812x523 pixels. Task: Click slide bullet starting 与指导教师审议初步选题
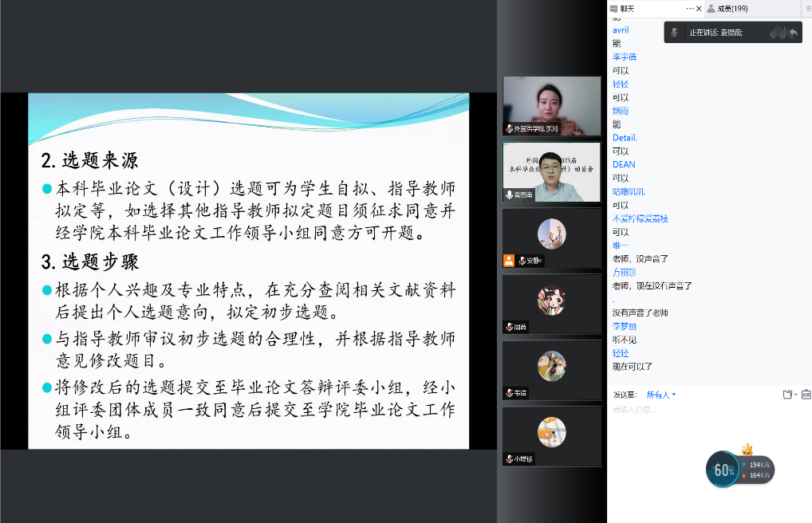tap(249, 349)
